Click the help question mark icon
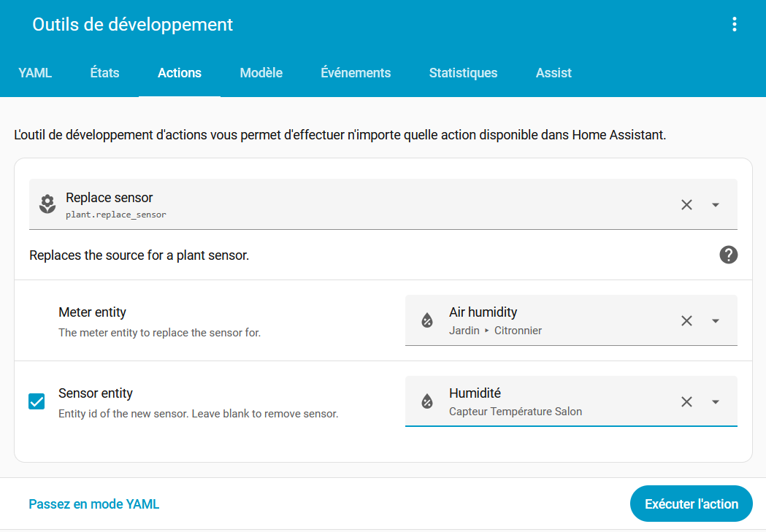766x532 pixels. click(x=728, y=255)
